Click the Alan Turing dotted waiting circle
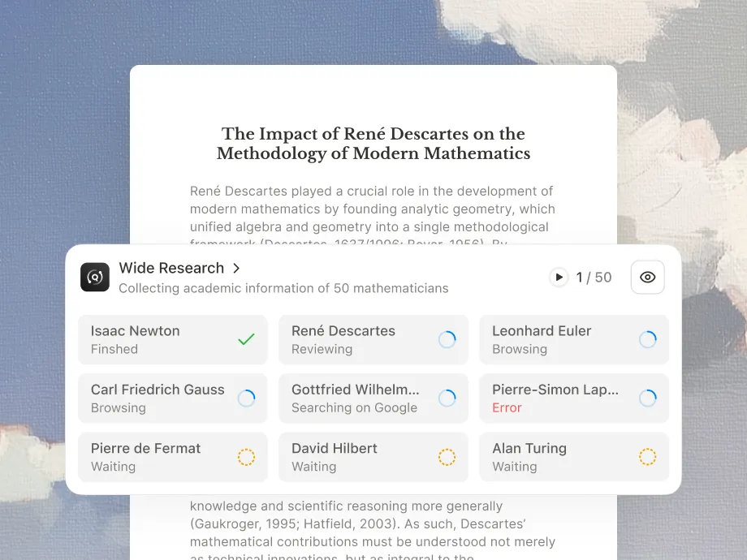 [647, 457]
